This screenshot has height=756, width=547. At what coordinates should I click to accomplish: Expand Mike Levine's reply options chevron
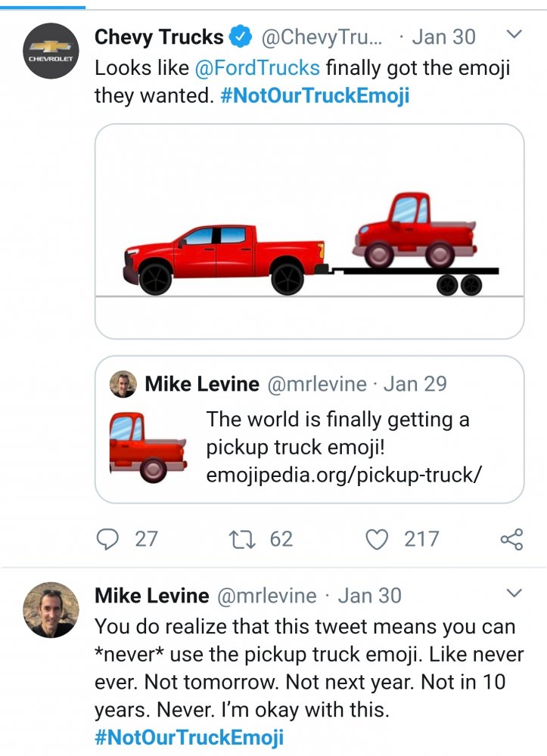(x=514, y=593)
